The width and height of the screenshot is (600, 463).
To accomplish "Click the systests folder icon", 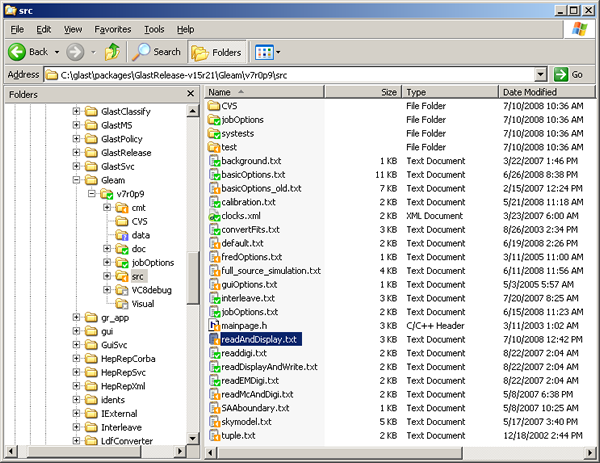I will 214,133.
